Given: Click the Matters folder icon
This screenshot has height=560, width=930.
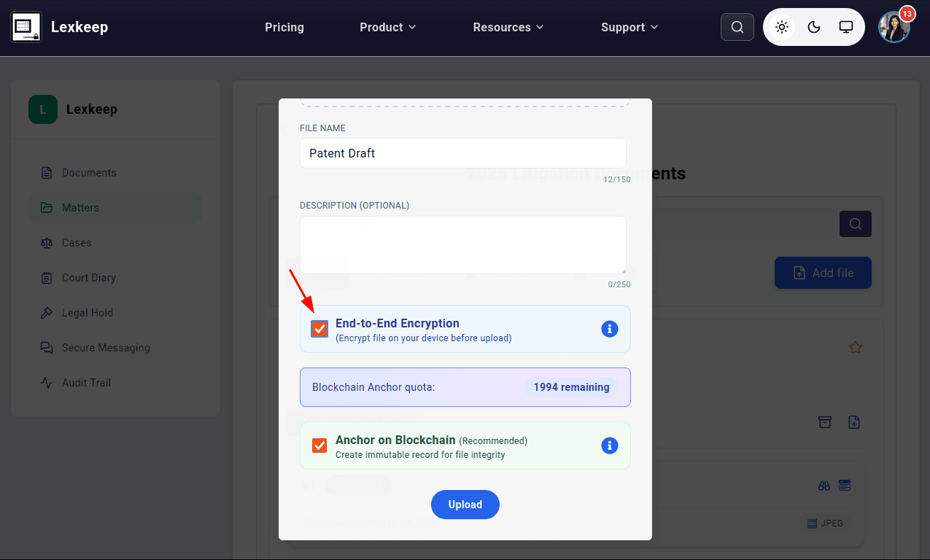Looking at the screenshot, I should (x=47, y=208).
